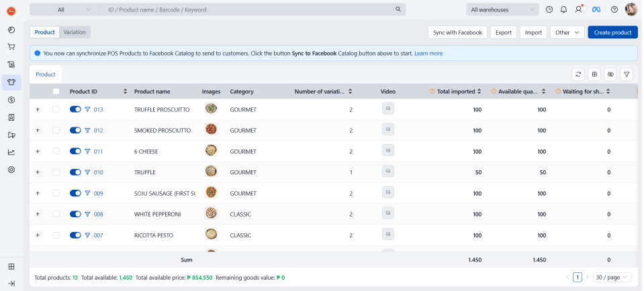644x291 pixels.
Task: Check the box for SMOKED PROSCIUTTO row
Action: 56,130
